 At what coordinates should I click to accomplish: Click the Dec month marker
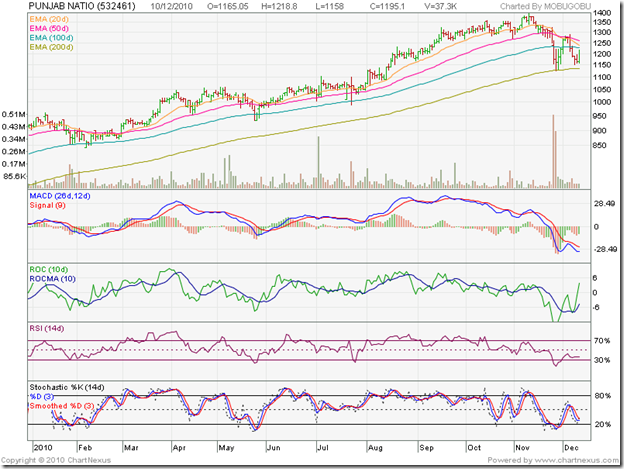pos(571,448)
